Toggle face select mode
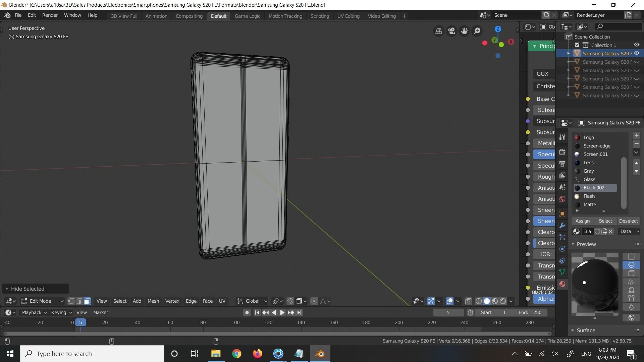 [x=87, y=301]
